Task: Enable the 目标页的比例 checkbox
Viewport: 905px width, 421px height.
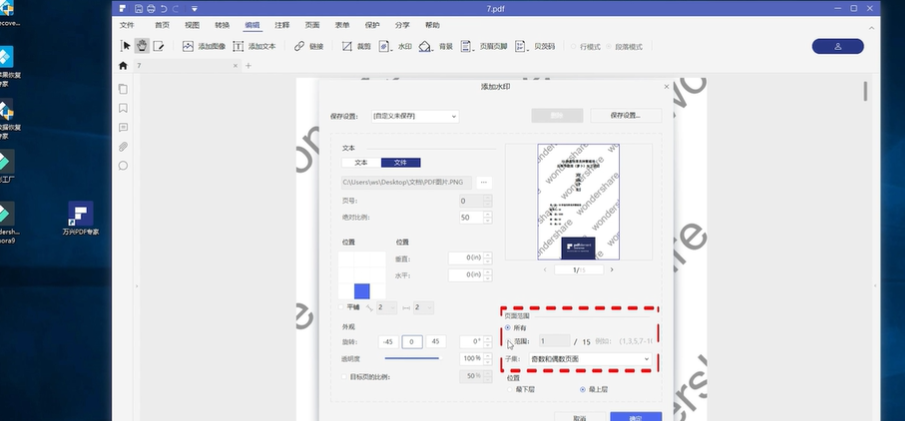Action: (345, 377)
